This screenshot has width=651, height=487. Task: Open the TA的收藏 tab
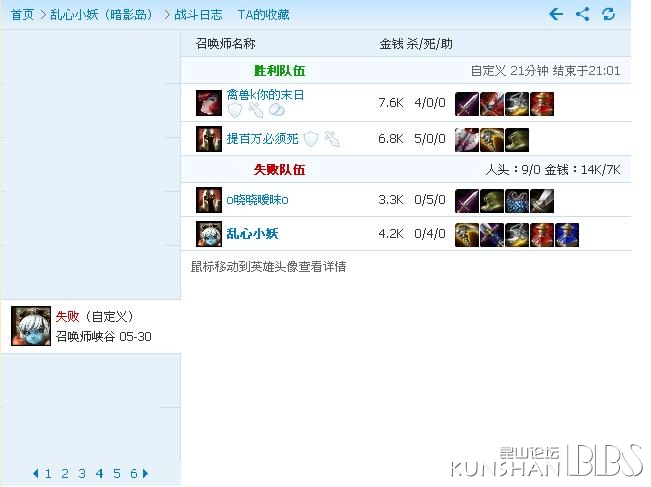click(263, 15)
